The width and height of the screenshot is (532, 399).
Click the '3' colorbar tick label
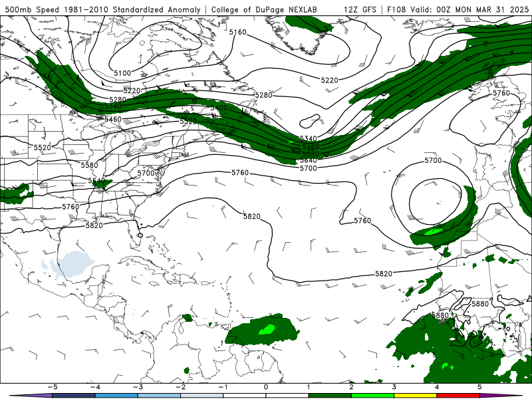pos(394,387)
